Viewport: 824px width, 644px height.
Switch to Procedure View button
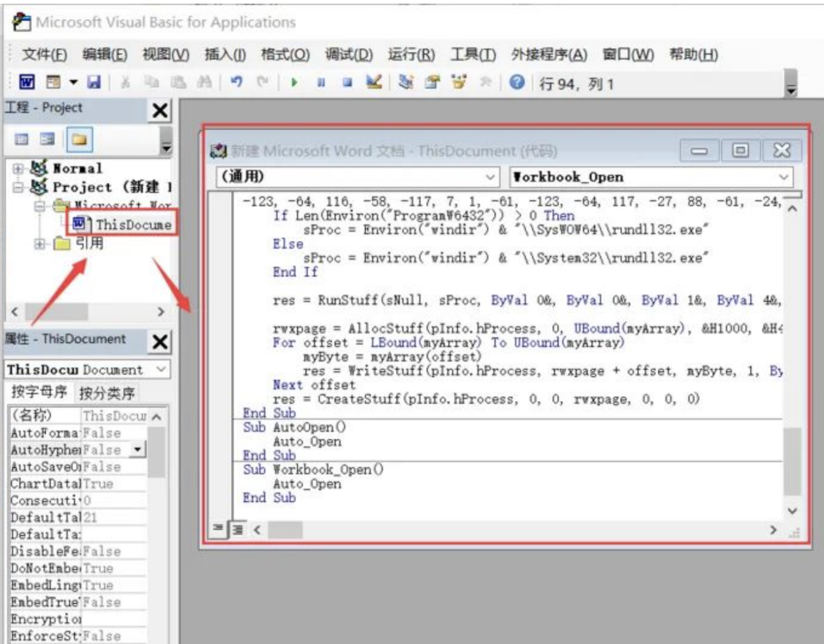click(x=218, y=530)
